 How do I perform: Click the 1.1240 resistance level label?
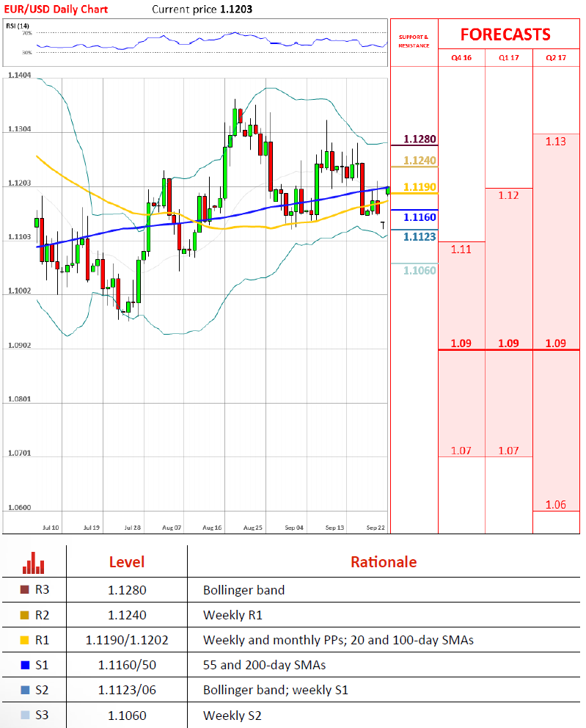tap(420, 160)
